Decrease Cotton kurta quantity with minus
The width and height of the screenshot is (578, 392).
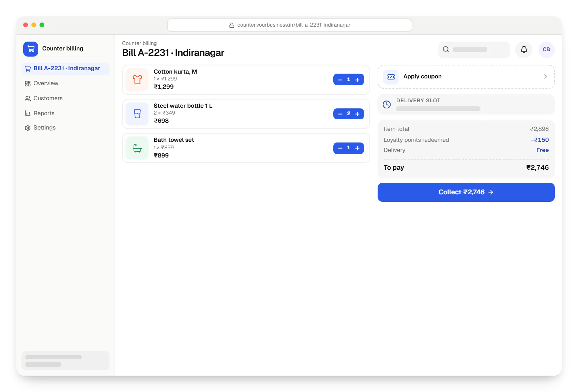(x=340, y=80)
